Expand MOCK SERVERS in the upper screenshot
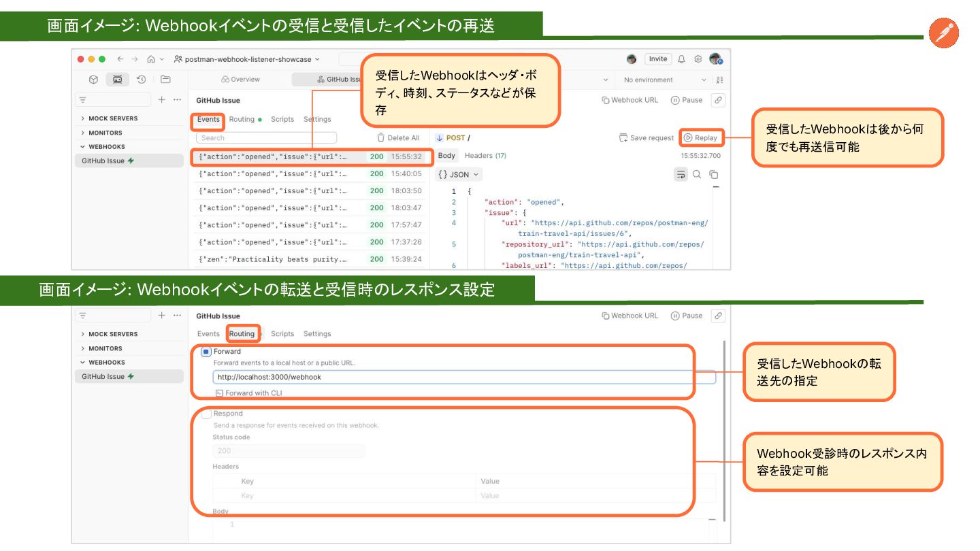The height and width of the screenshot is (551, 980). 109,118
